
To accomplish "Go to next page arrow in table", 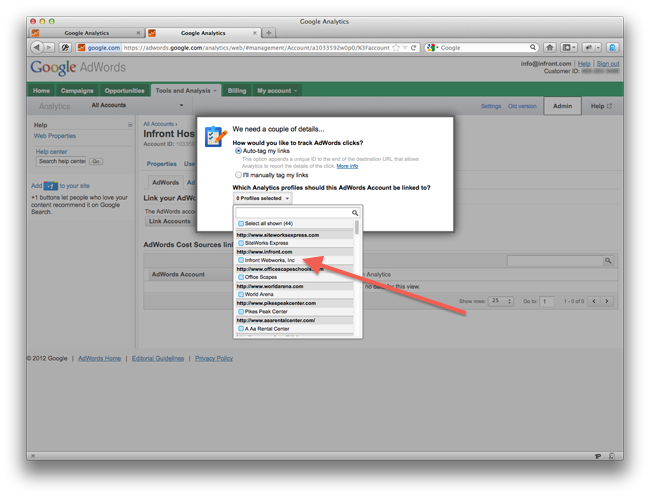I will click(607, 301).
